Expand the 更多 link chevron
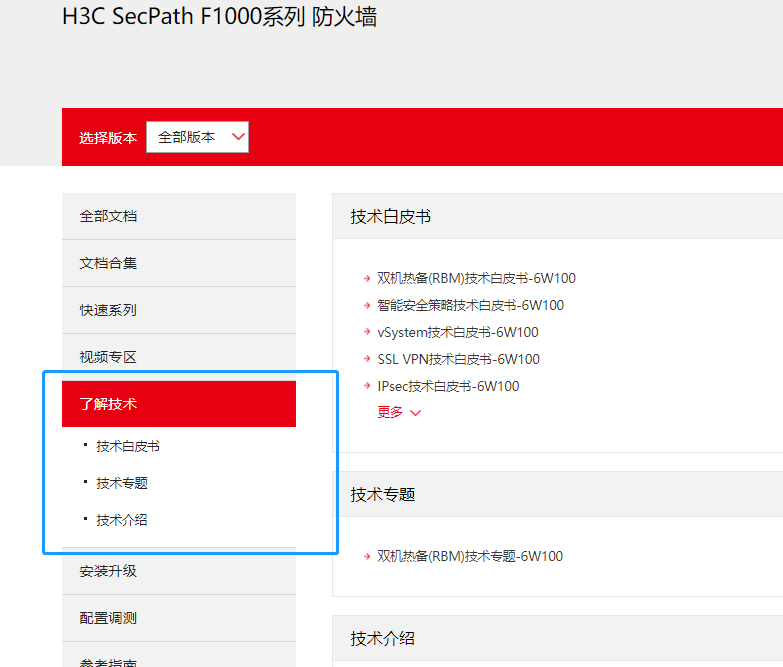The height and width of the screenshot is (667, 783). point(415,413)
